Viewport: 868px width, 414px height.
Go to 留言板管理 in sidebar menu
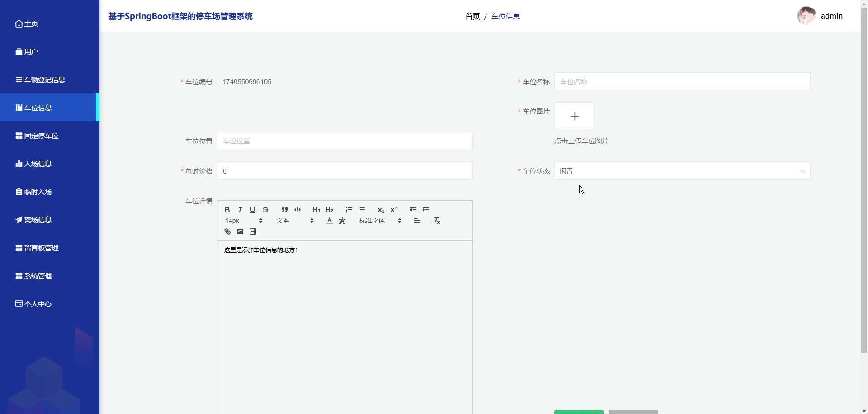tap(41, 248)
